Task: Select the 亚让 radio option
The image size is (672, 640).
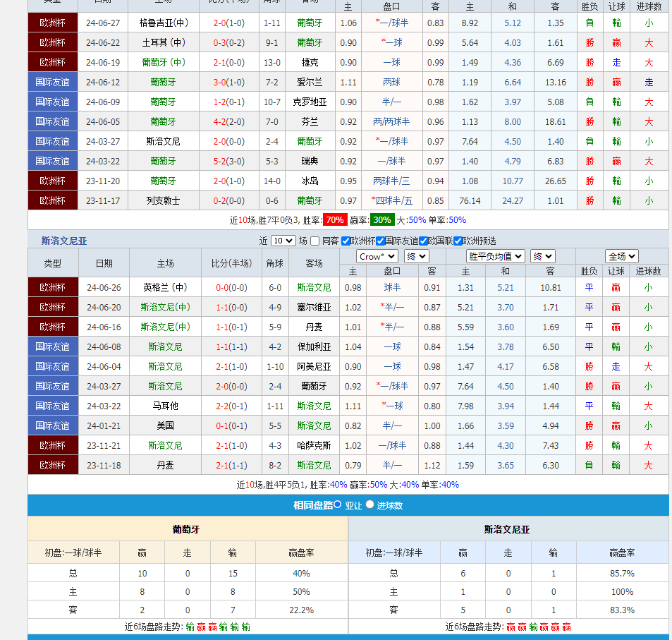Action: pos(336,505)
